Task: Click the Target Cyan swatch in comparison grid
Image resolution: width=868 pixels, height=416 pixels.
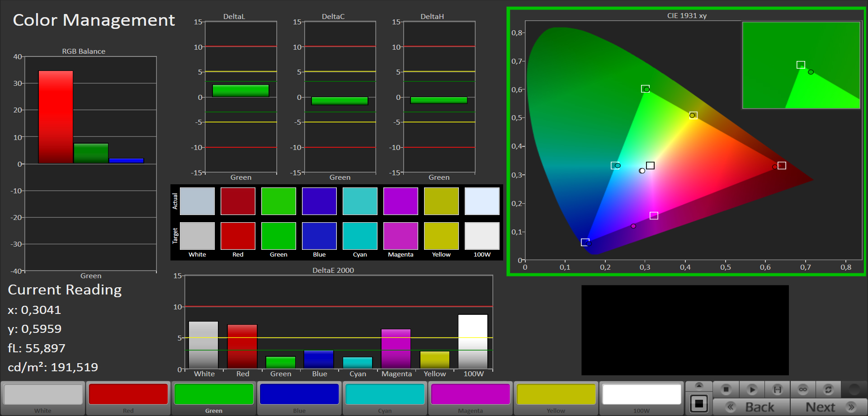Action: point(360,236)
